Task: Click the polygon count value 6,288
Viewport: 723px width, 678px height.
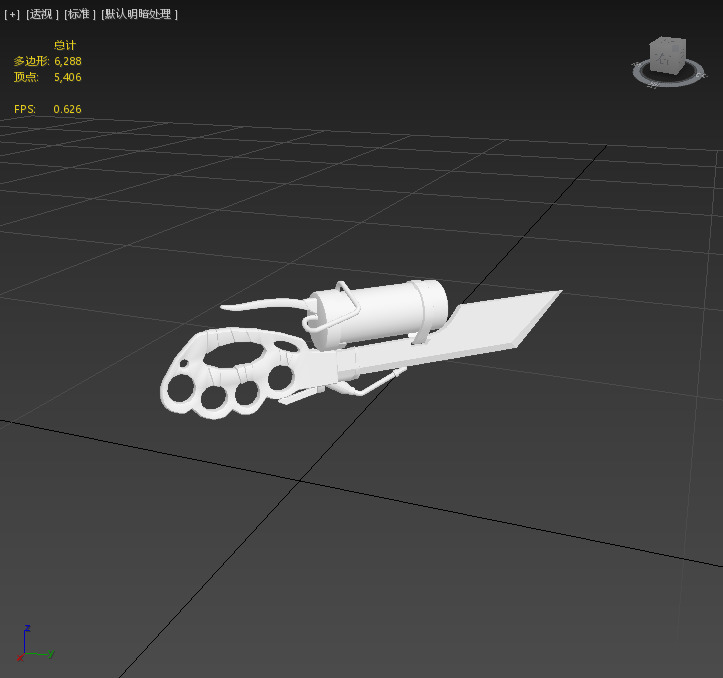Action: tap(68, 61)
